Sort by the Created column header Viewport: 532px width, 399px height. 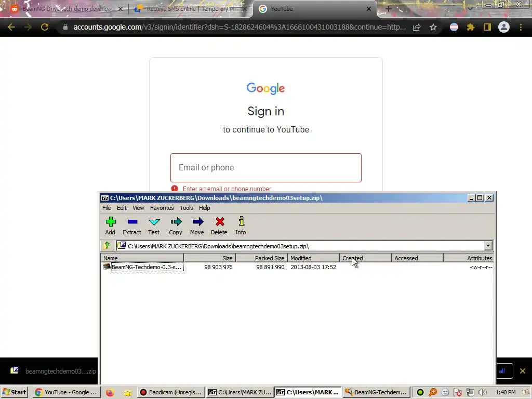(x=365, y=258)
